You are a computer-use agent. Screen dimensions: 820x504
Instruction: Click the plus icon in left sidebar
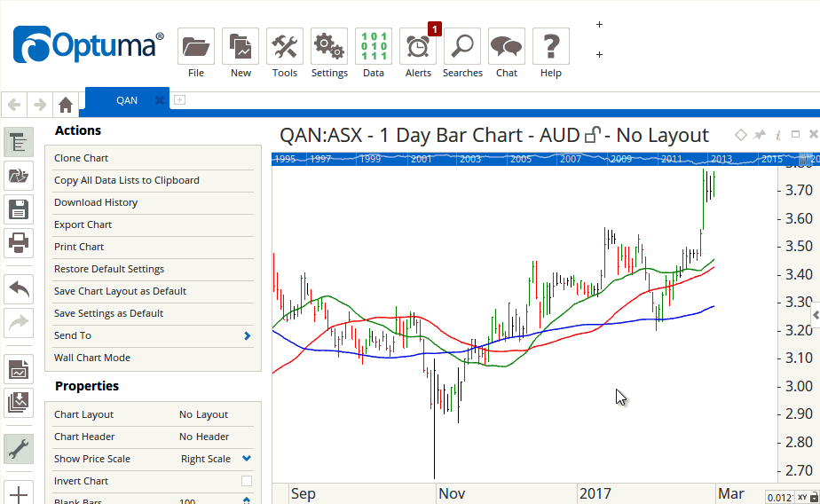pos(19,492)
